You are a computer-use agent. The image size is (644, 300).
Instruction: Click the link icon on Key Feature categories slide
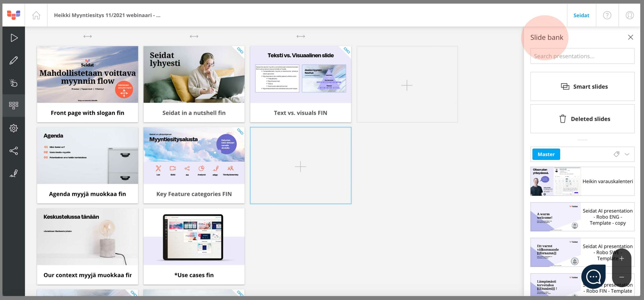pyautogui.click(x=240, y=131)
